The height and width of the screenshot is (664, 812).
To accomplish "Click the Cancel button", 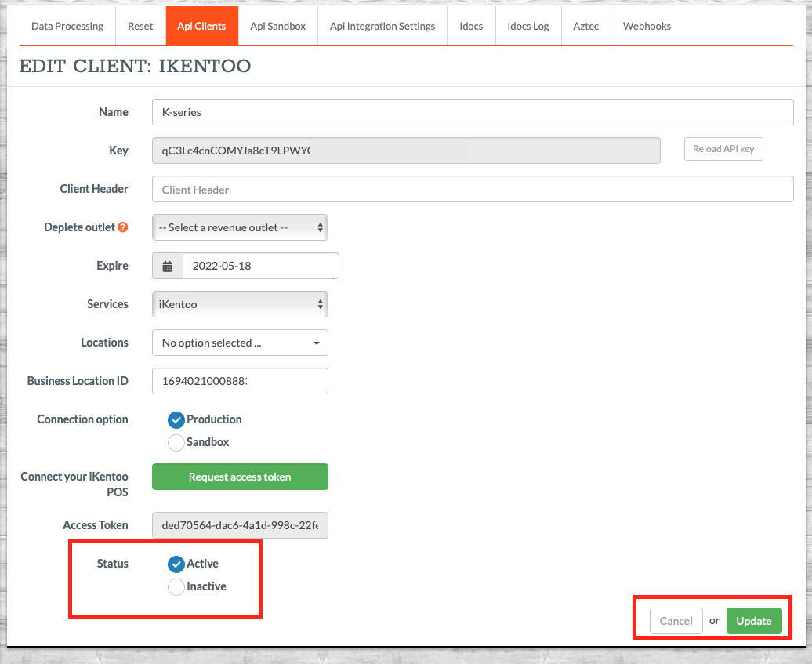I will (x=676, y=621).
